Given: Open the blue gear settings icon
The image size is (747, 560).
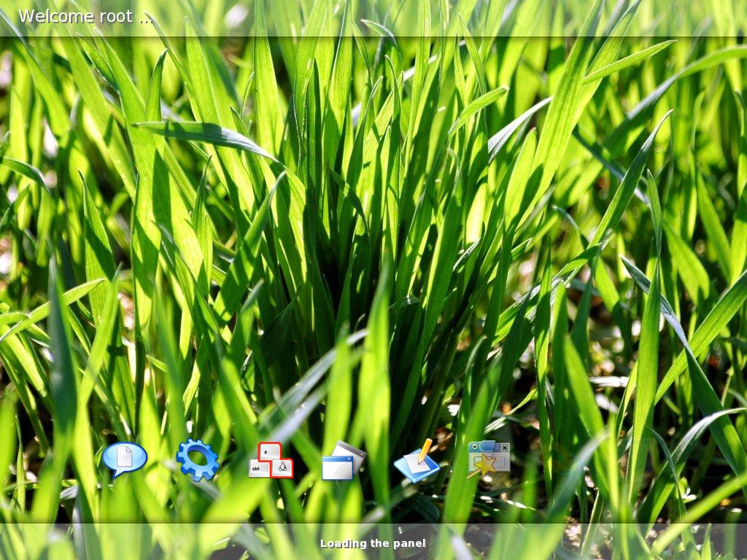Looking at the screenshot, I should (x=198, y=459).
